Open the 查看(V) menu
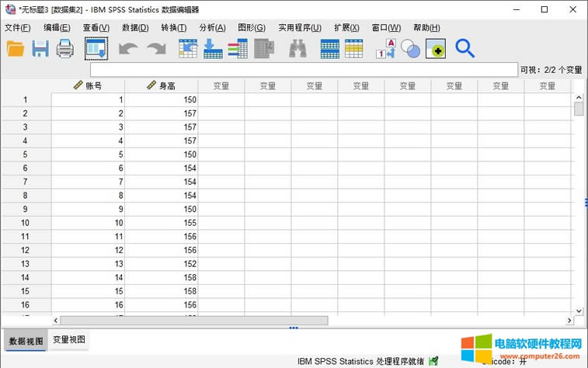Screen dimensions: 588x368 coord(96,28)
